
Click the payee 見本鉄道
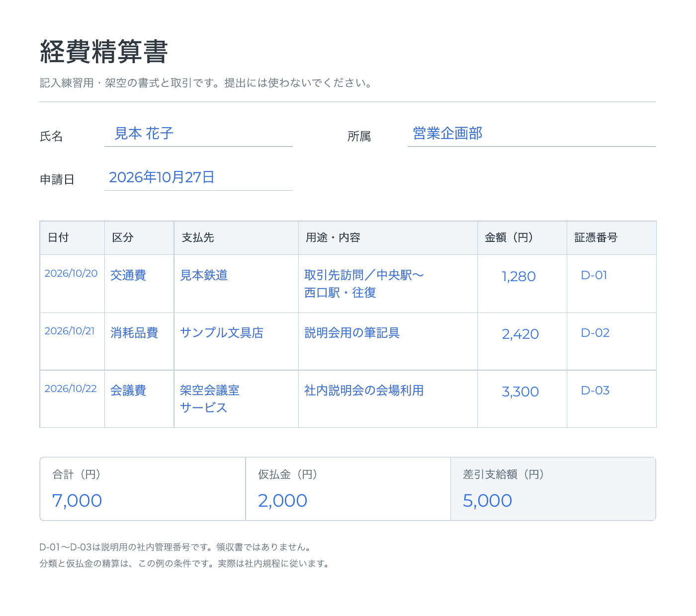click(x=204, y=275)
